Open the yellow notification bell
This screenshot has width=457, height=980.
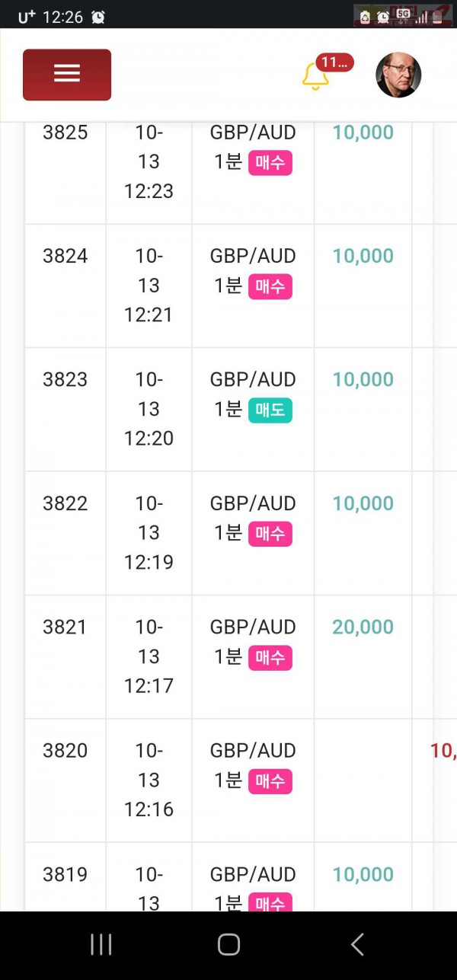point(315,77)
